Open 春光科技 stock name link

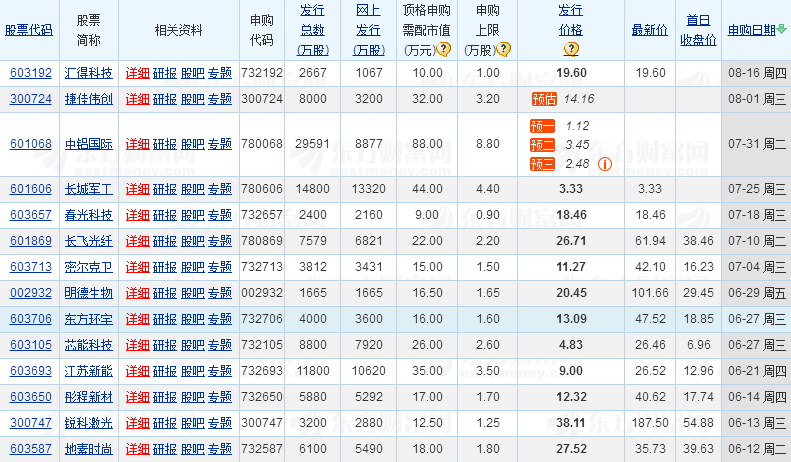(x=89, y=215)
